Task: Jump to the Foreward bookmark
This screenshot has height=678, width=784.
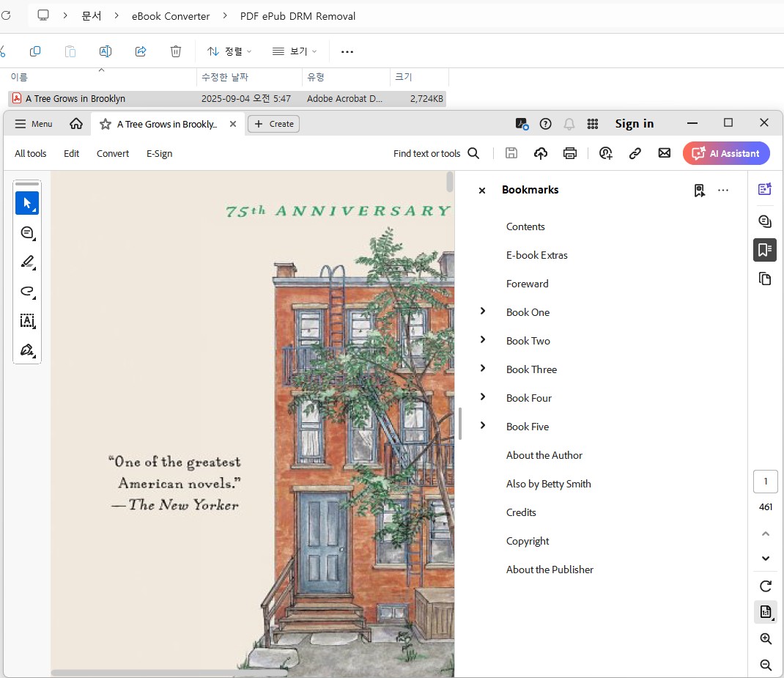Action: click(527, 284)
